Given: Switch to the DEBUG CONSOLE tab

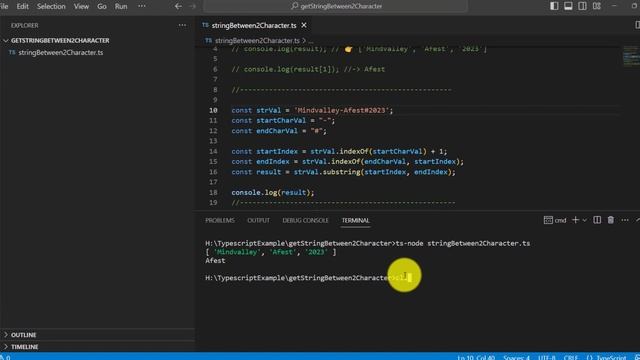Looking at the screenshot, I should [x=305, y=220].
